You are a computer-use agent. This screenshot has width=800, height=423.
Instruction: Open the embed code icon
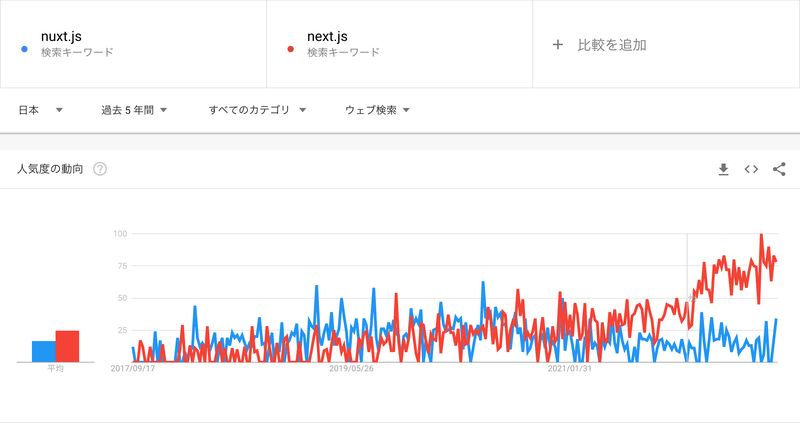click(751, 169)
